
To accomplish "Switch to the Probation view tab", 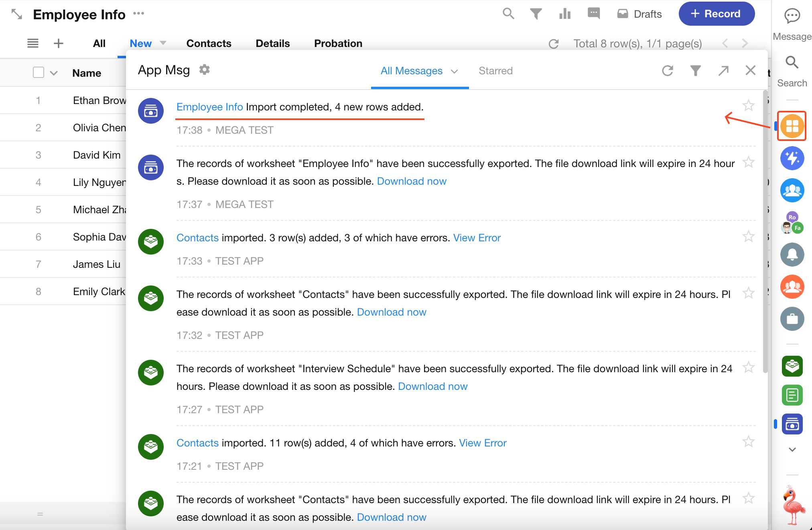I will coord(338,43).
